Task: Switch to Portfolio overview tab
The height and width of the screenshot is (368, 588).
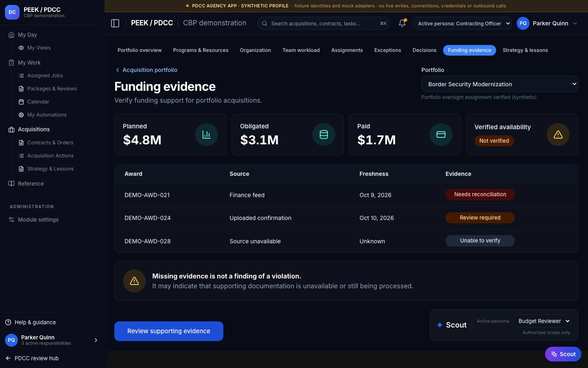Action: 140,50
